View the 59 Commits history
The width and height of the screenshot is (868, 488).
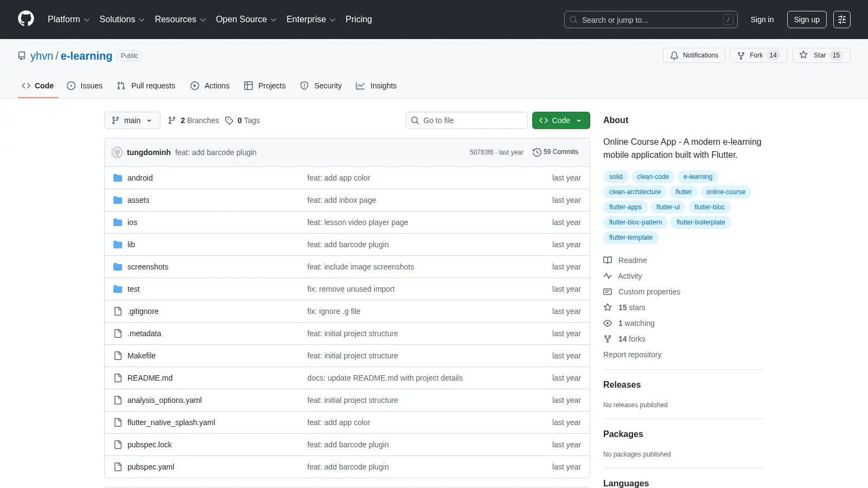[x=556, y=152]
